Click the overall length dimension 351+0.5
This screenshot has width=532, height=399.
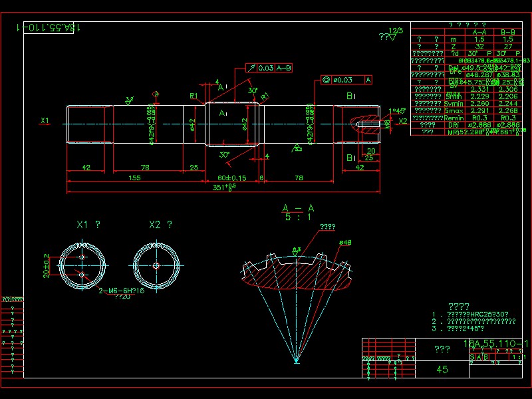click(224, 188)
